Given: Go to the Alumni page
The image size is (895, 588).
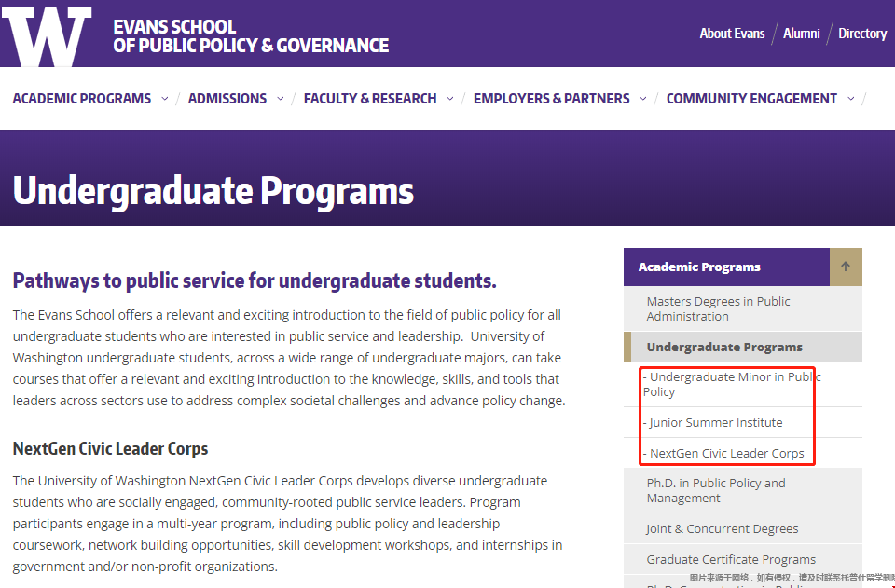Looking at the screenshot, I should (x=802, y=34).
